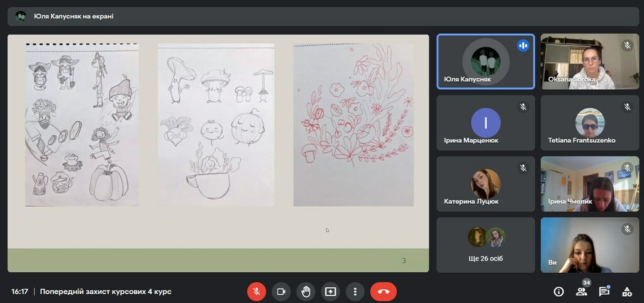Click muted mic icon on Oksana Soroka tile
The image size is (644, 303).
pos(627,45)
